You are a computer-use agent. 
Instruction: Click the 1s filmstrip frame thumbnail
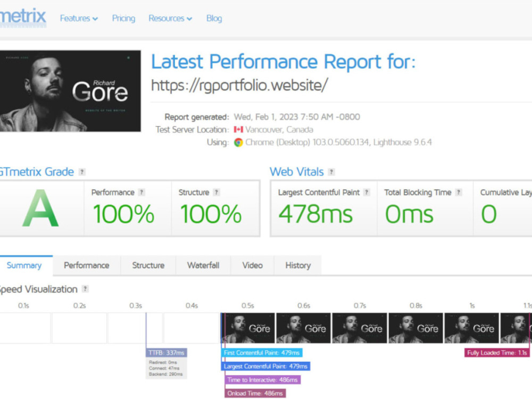pos(471,328)
